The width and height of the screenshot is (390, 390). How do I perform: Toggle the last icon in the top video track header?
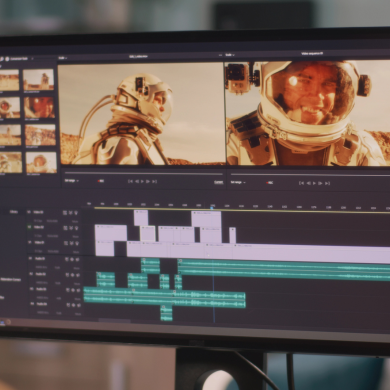(76, 212)
